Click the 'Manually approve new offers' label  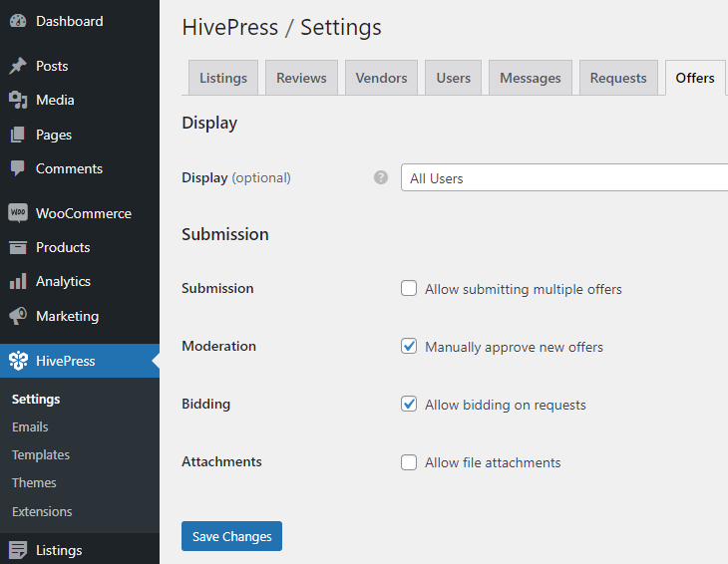(x=514, y=347)
